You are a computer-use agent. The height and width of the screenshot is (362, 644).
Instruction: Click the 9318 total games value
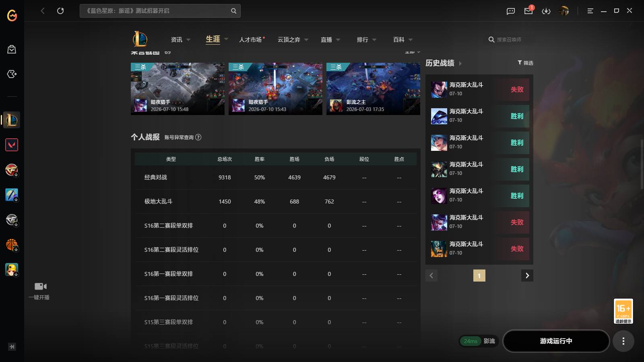click(x=225, y=177)
